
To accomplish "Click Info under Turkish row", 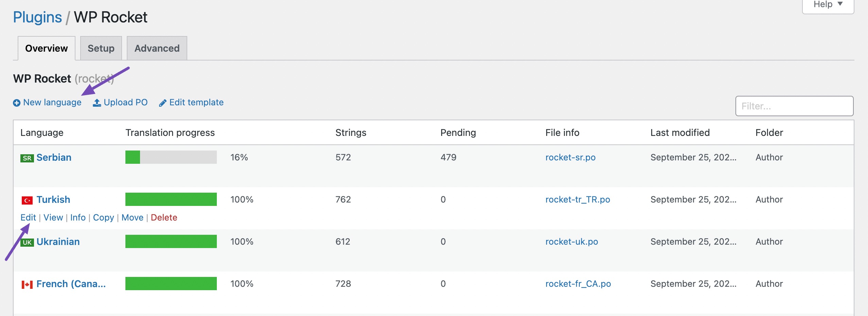I will 78,217.
